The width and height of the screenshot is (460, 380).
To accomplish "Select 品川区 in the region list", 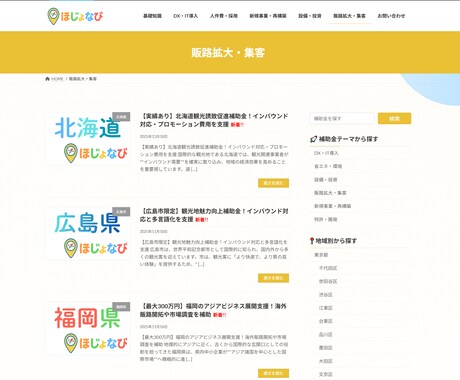I will [326, 335].
